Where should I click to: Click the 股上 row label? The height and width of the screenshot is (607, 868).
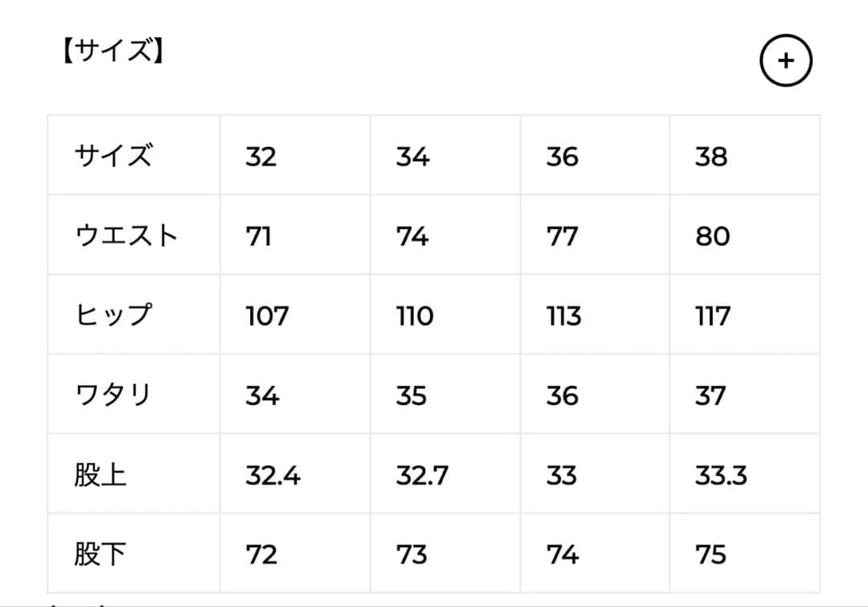pos(100,474)
